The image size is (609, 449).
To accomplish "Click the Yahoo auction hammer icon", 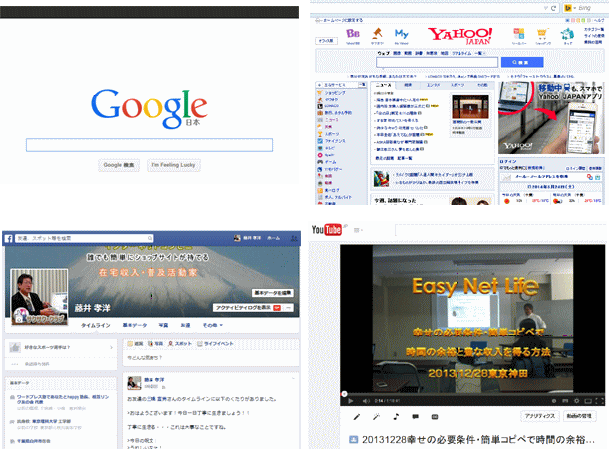I will 378,36.
